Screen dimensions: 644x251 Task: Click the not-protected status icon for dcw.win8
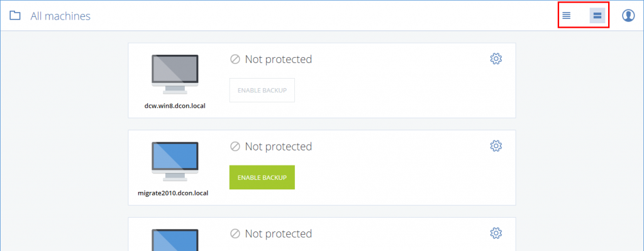tap(235, 60)
